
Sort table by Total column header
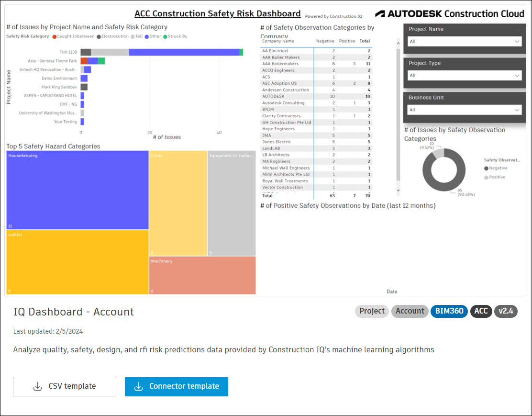point(365,41)
